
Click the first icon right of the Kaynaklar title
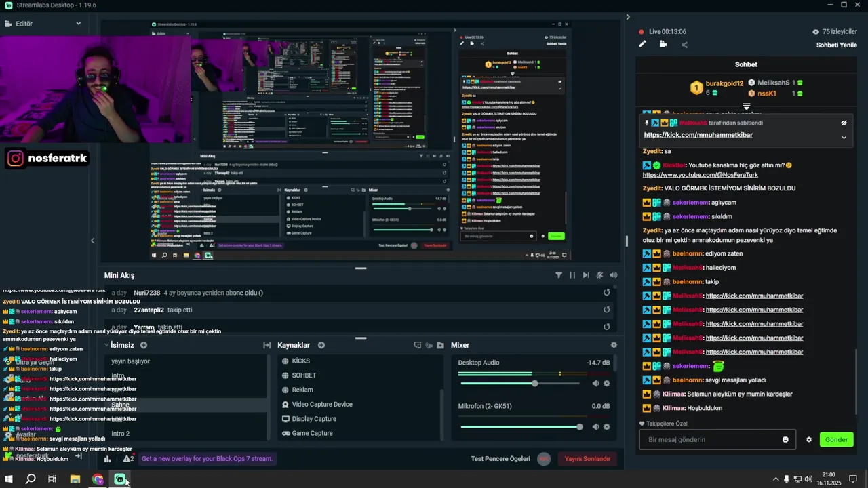coord(418,345)
